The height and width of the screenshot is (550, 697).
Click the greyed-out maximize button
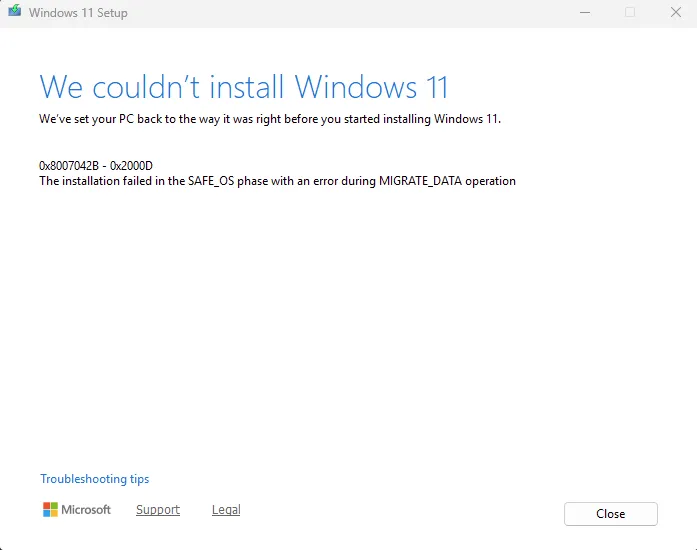(630, 13)
